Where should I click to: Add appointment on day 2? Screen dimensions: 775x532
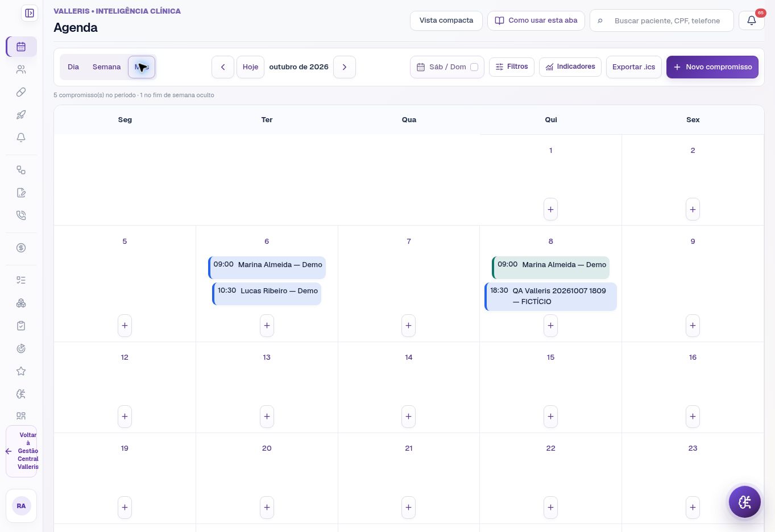[693, 210]
